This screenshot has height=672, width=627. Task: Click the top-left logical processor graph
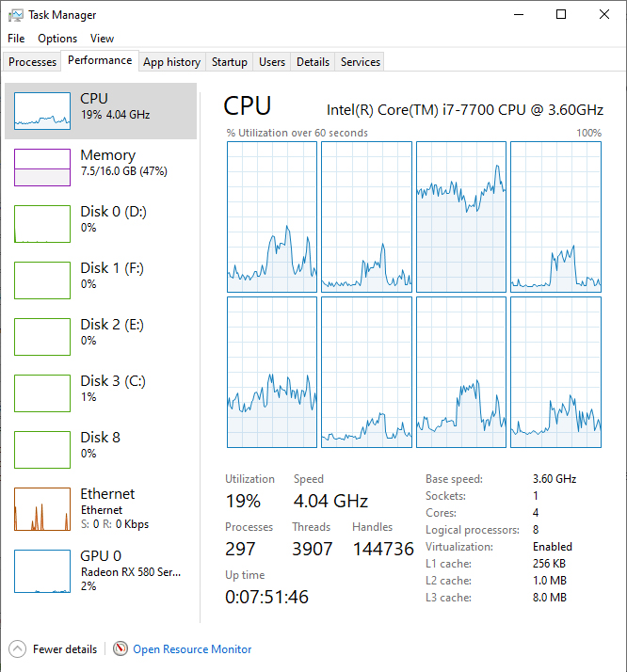tap(272, 217)
